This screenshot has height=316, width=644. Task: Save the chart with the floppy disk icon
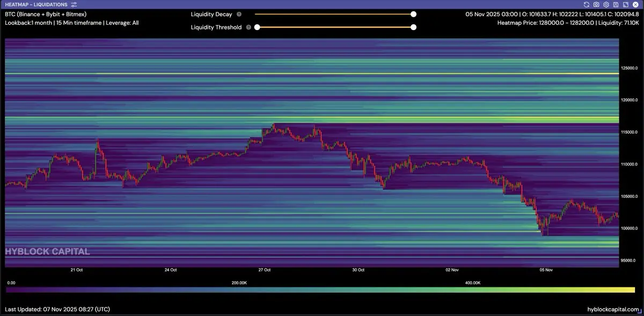click(616, 4)
